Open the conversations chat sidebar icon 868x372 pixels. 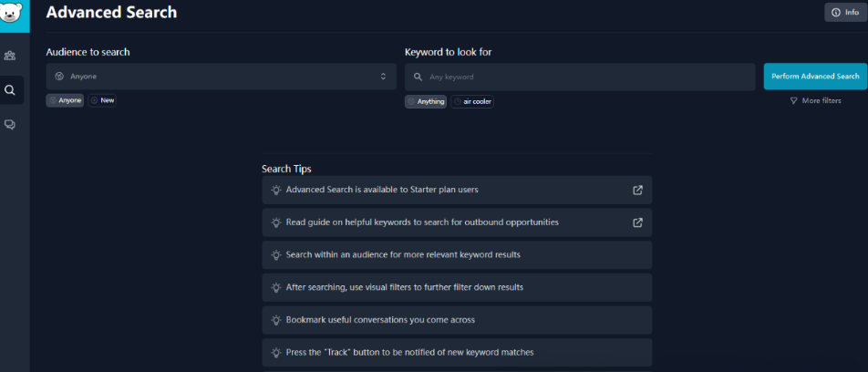(x=10, y=125)
